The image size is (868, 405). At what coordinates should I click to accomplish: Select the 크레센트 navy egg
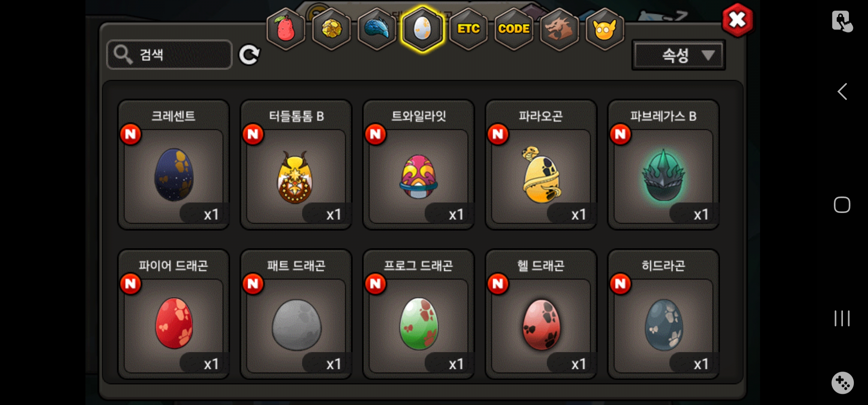[174, 165]
